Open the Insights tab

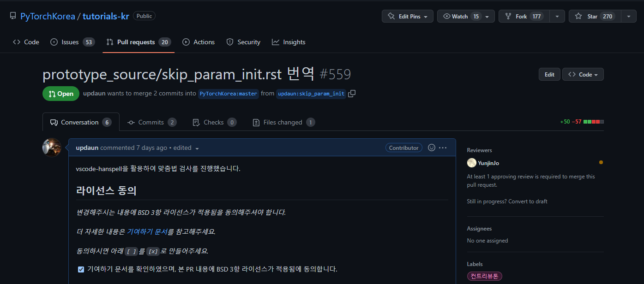point(289,42)
